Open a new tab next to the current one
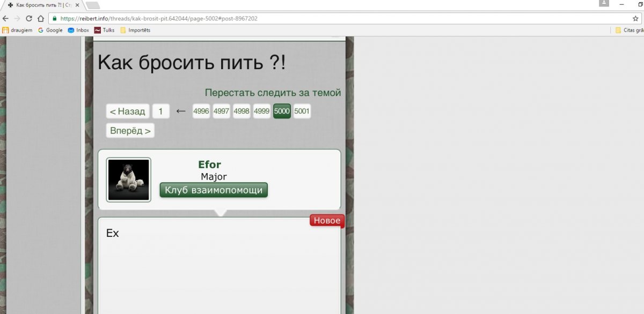The width and height of the screenshot is (644, 314). point(92,5)
